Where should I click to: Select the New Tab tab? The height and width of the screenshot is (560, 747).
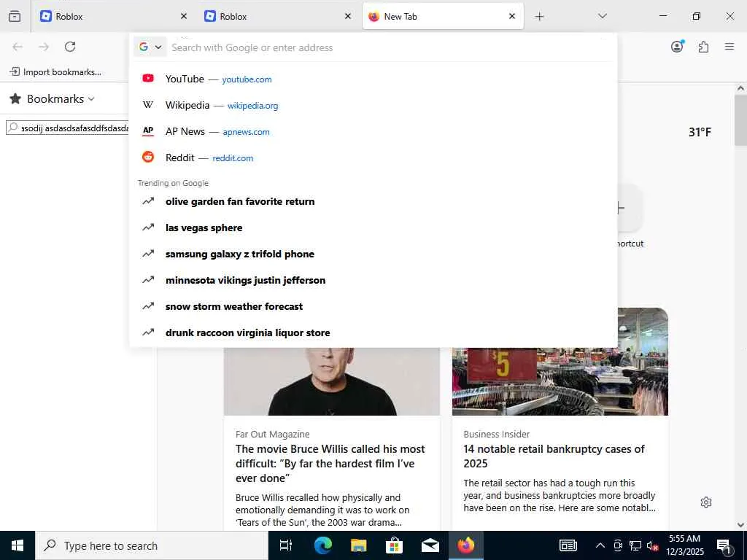(x=443, y=16)
